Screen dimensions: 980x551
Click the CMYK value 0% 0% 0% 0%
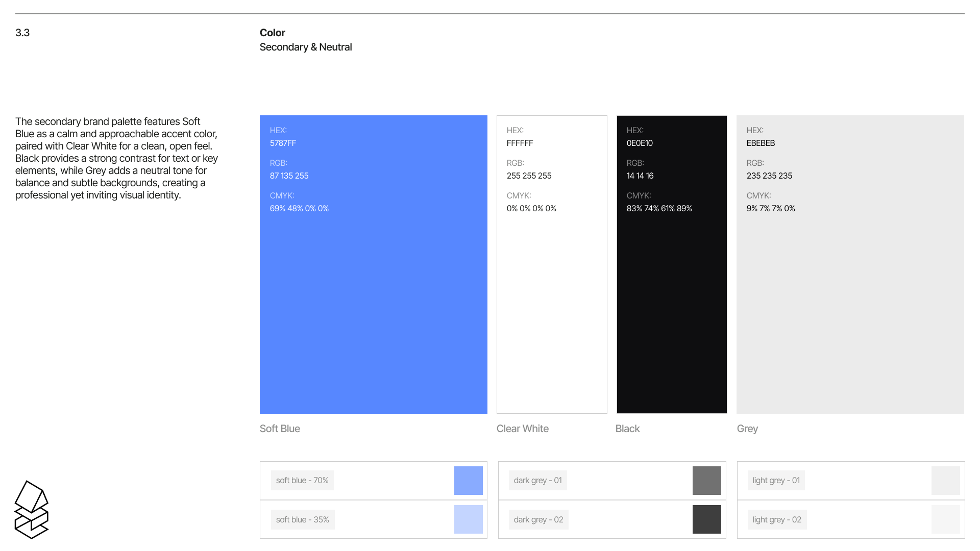coord(531,209)
